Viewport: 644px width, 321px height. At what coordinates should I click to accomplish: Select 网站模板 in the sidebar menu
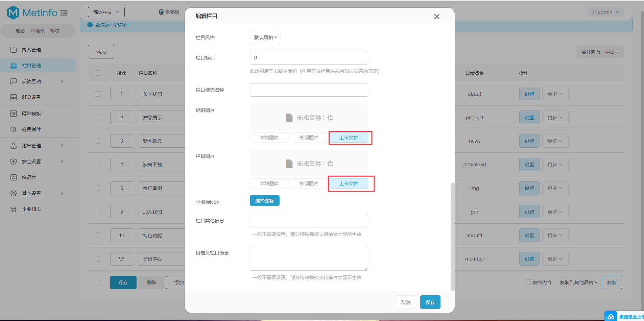31,114
